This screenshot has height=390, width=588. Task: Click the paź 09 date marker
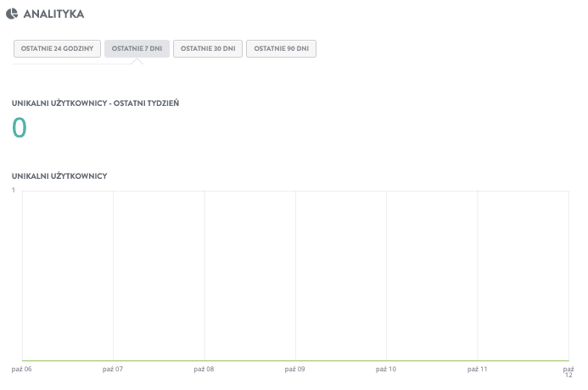point(294,369)
